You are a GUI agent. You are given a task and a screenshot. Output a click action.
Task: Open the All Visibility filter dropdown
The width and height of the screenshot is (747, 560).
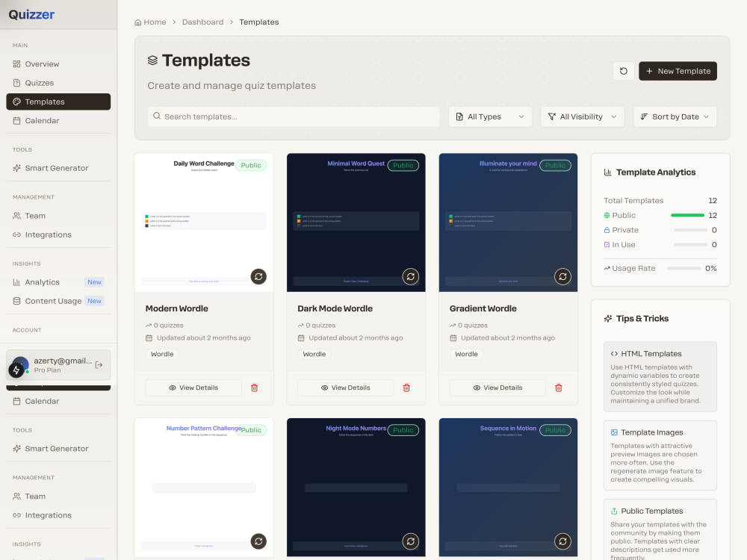coord(582,116)
